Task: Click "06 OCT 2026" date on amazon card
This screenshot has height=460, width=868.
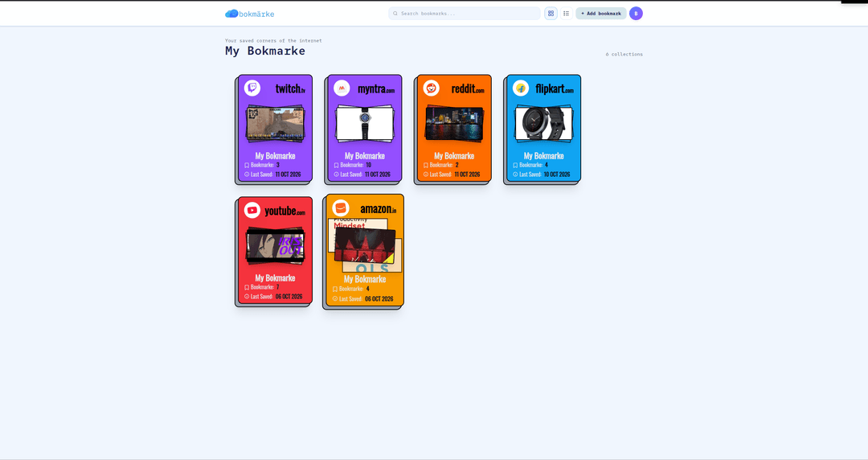Action: point(379,298)
